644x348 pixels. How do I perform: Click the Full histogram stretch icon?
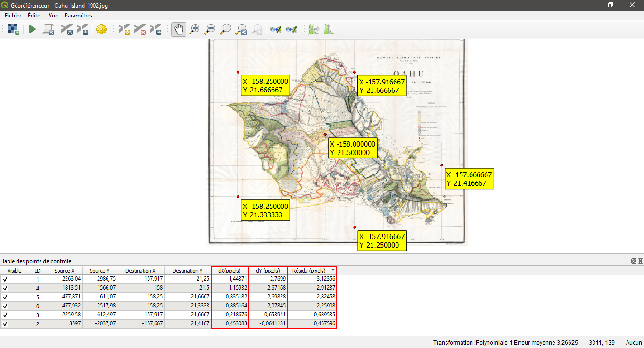click(314, 29)
